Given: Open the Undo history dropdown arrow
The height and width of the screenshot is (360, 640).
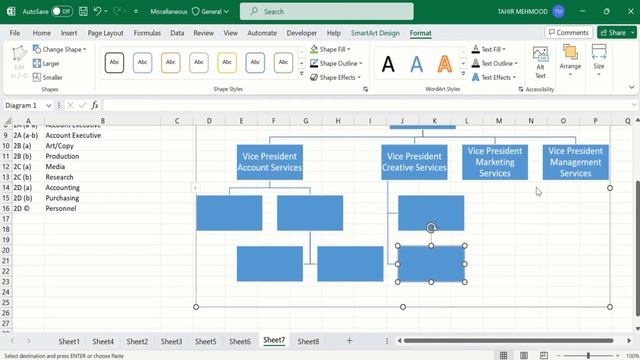Looking at the screenshot, I should (x=106, y=11).
